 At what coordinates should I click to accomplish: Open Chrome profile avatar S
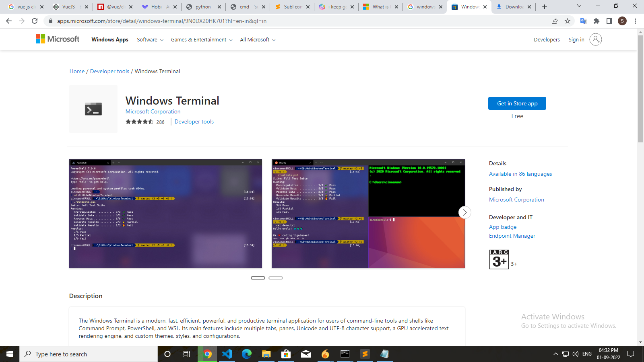point(622,21)
